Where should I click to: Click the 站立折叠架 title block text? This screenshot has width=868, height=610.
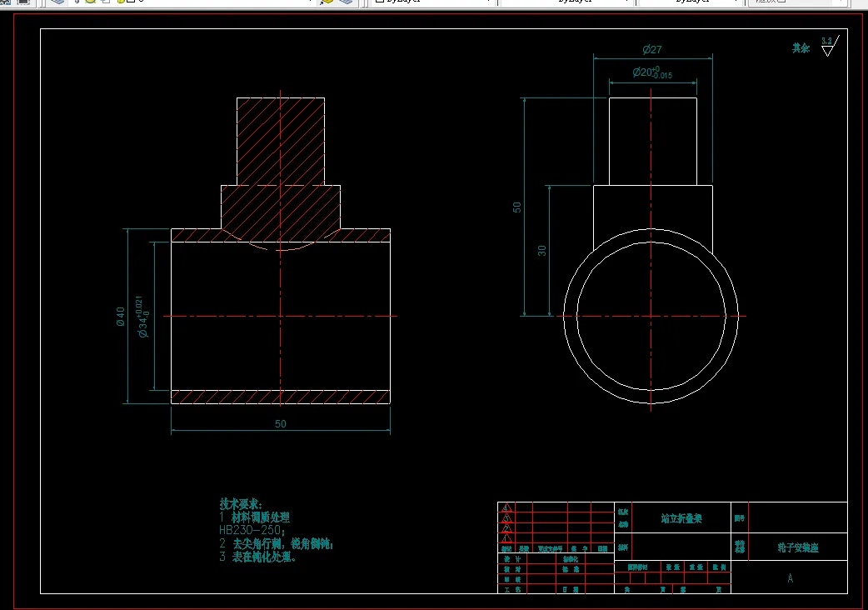[x=681, y=518]
